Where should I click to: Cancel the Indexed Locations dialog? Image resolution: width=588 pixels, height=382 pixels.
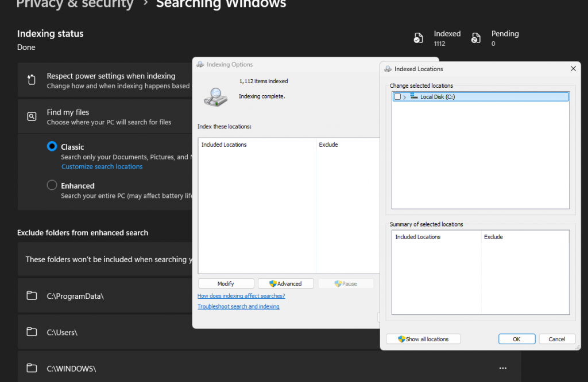coord(557,339)
